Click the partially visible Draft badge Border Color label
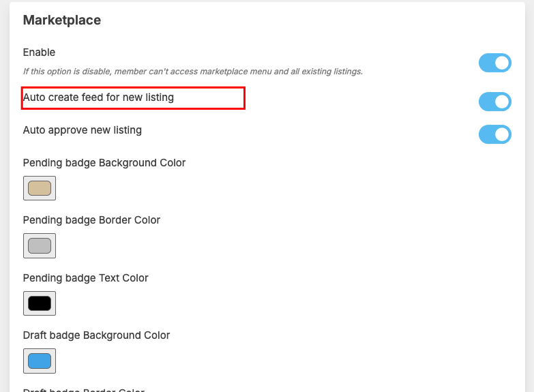 84,390
